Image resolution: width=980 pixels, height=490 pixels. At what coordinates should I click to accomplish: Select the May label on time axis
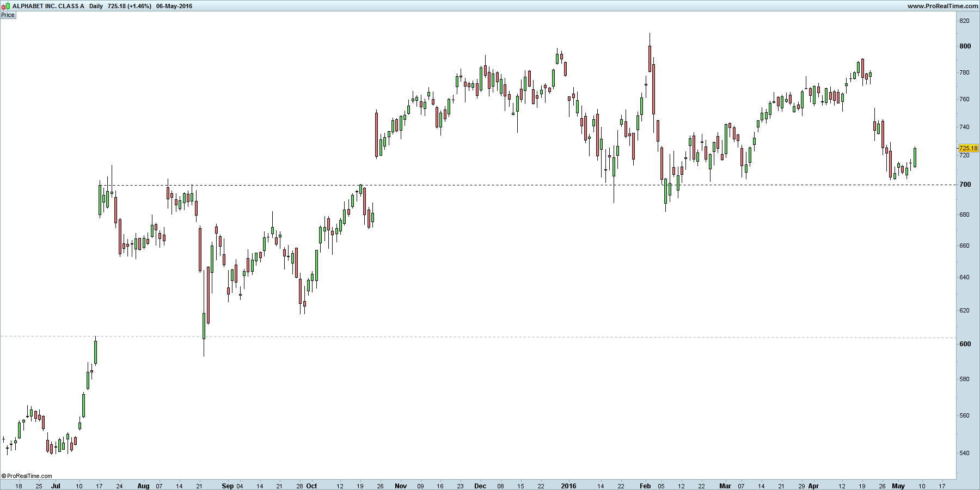point(898,486)
